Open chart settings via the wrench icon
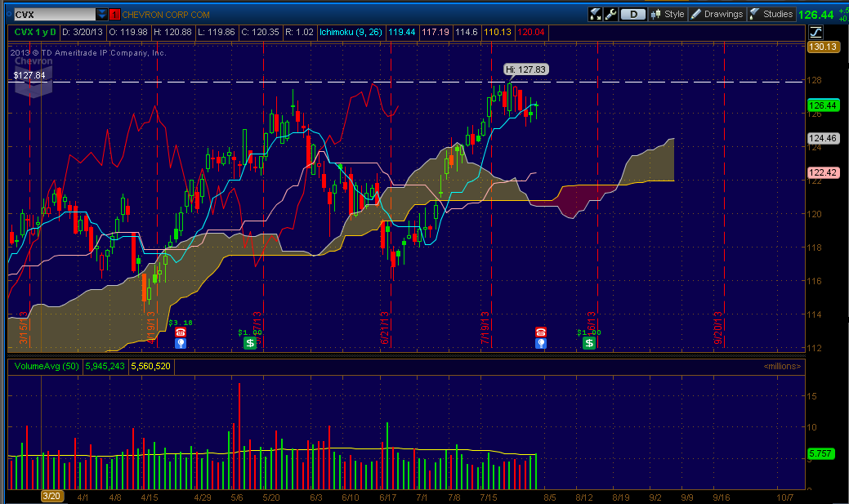 [x=610, y=14]
